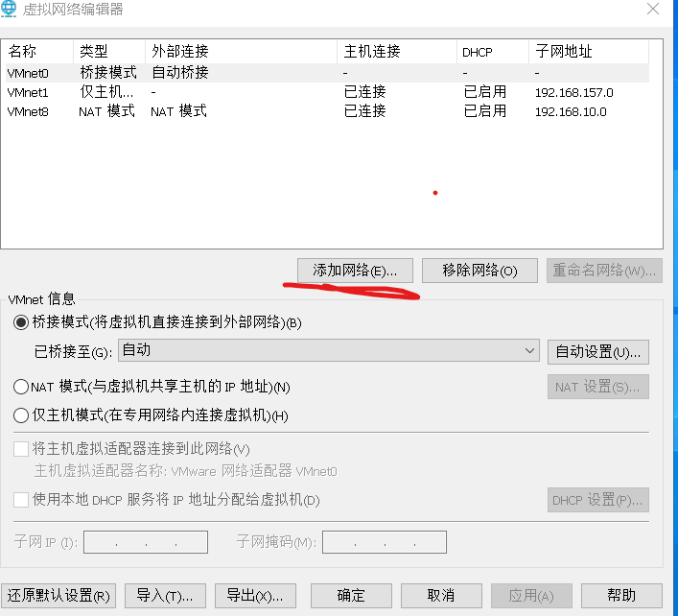Select NAT 模式 radio button
Viewport: 678px width, 616px height.
coord(21,387)
